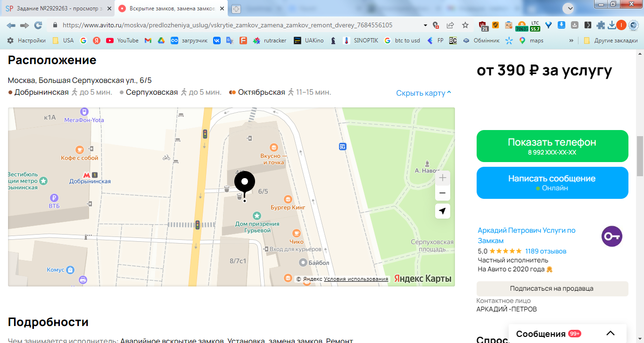
Task: Open a new tab with the plus button
Action: point(236,8)
